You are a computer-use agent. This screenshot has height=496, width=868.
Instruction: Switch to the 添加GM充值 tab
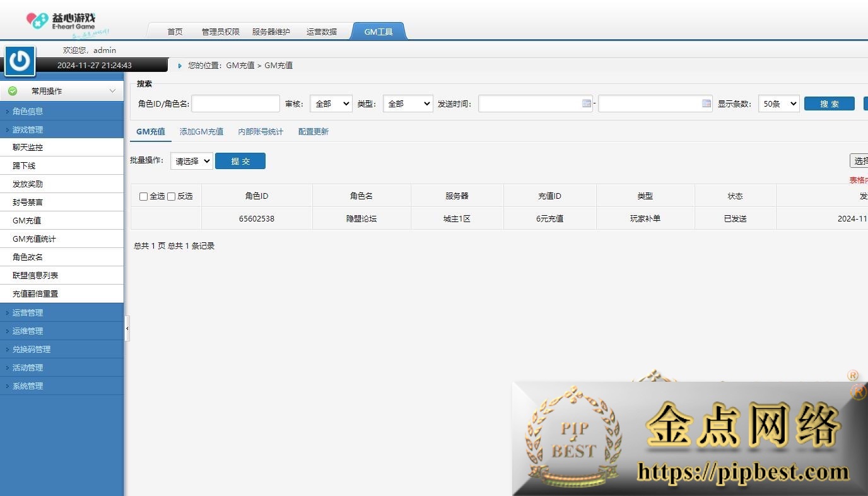click(x=201, y=132)
